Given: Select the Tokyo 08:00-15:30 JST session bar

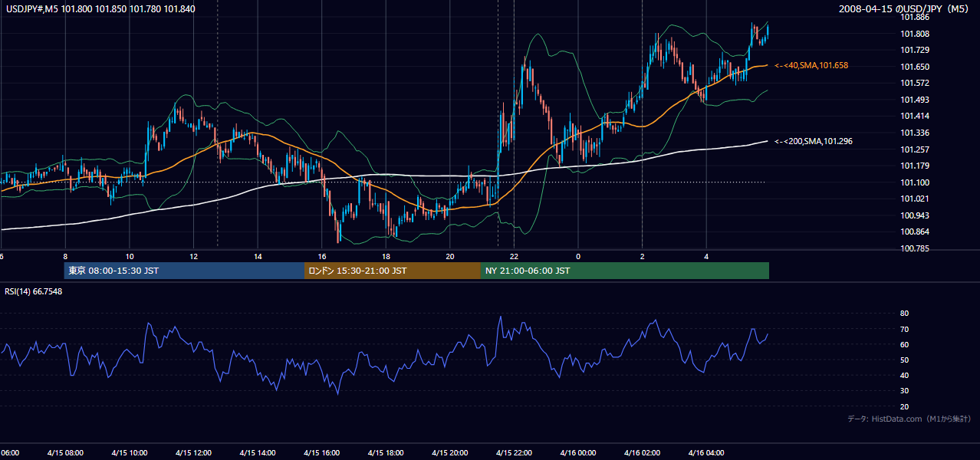Looking at the screenshot, I should [184, 271].
